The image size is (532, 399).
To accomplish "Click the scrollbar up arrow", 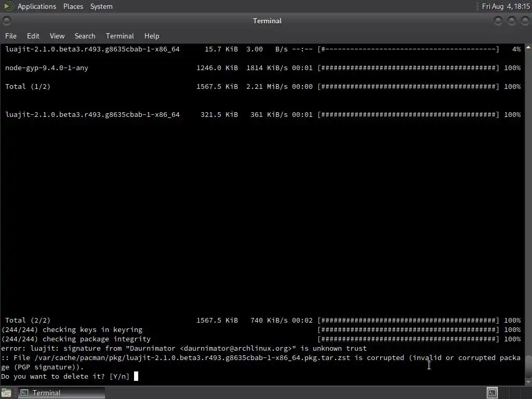I will point(528,47).
